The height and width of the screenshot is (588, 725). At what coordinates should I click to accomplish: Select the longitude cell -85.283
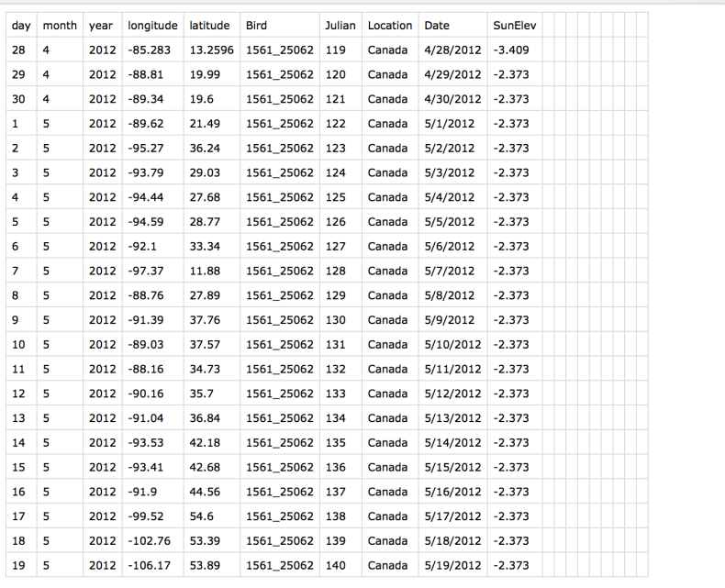(147, 49)
